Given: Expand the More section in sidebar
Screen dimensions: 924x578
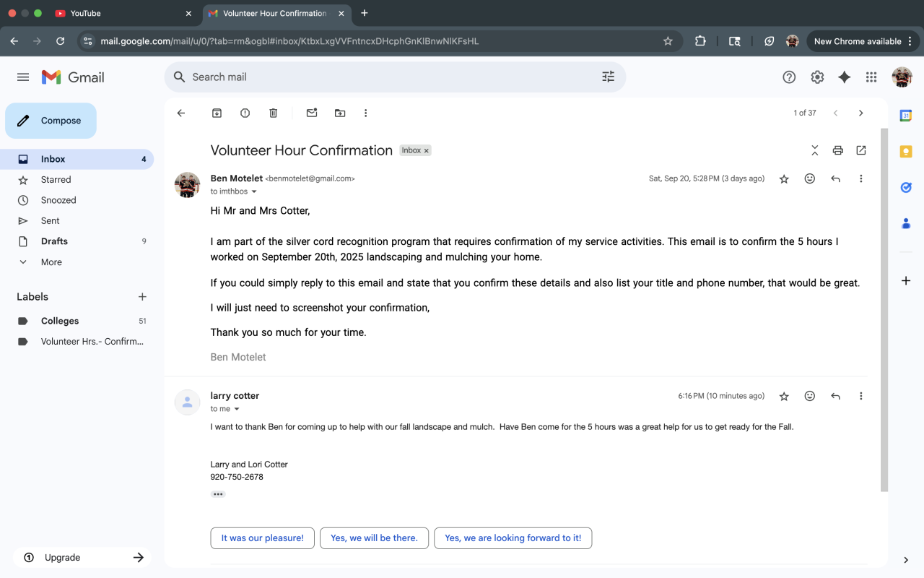Looking at the screenshot, I should pyautogui.click(x=51, y=262).
